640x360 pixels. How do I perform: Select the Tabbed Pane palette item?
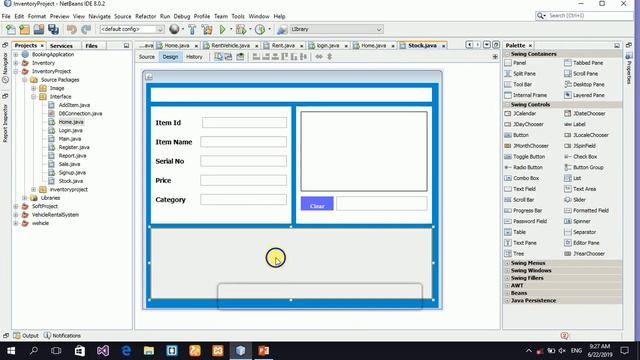tap(584, 63)
